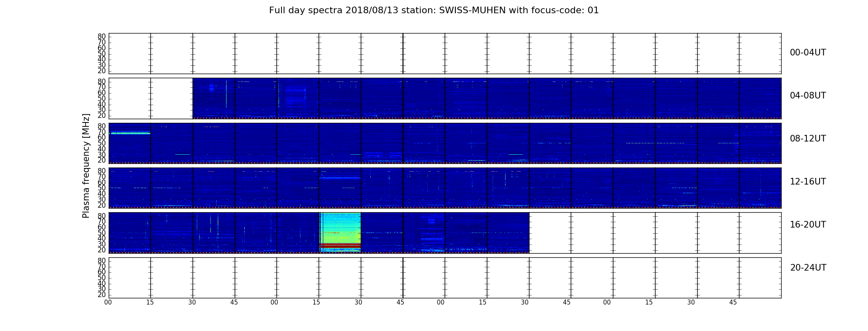This screenshot has height=331, width=868.
Task: Click the cyan 70 MHz band in the 08-12UT panel
Action: [x=130, y=133]
